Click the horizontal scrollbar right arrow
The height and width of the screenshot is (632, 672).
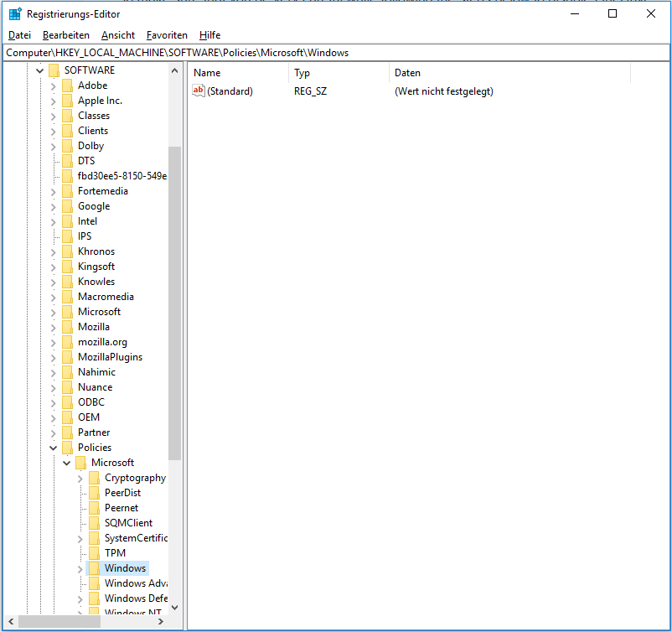click(x=161, y=621)
